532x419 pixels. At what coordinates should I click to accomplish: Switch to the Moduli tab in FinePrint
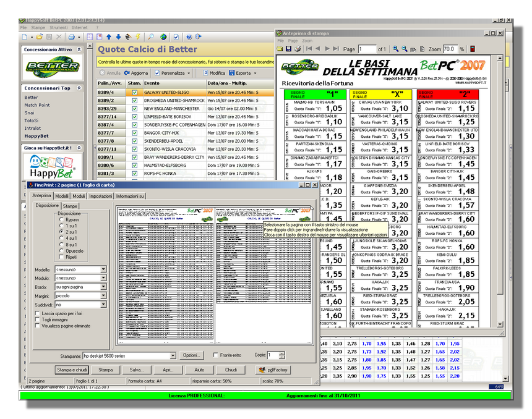click(x=79, y=196)
